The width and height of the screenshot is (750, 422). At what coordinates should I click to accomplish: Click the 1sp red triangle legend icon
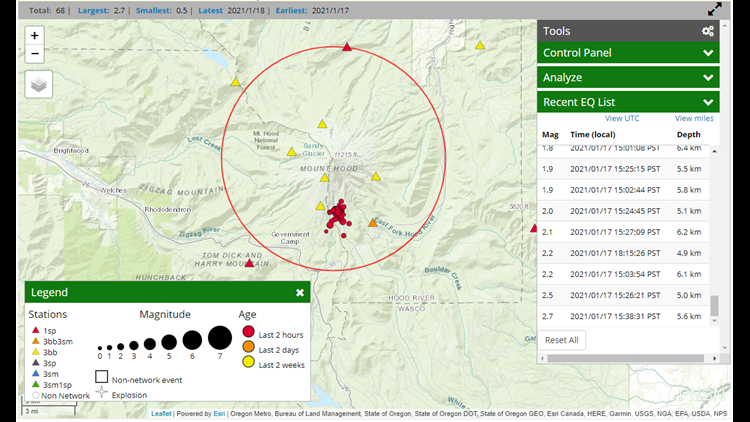click(x=35, y=330)
